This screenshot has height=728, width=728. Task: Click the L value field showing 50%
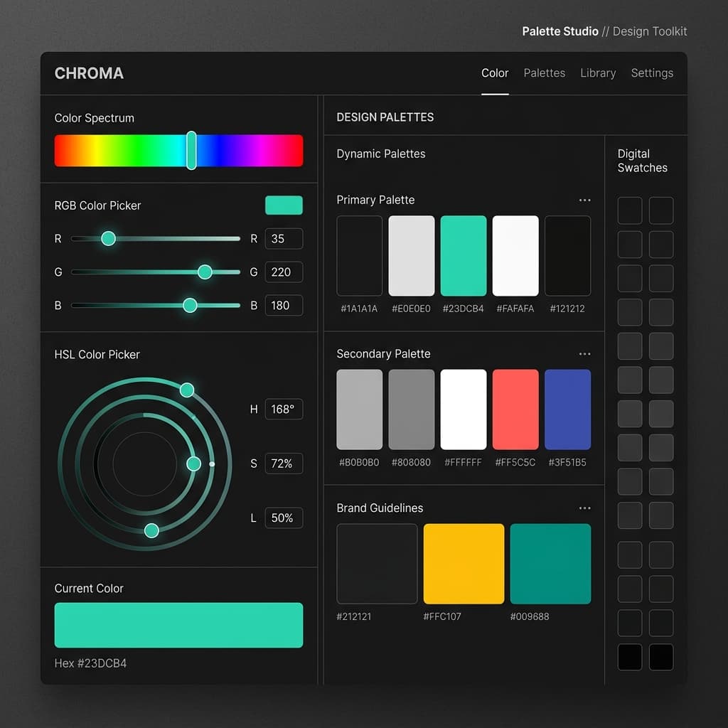pyautogui.click(x=284, y=518)
